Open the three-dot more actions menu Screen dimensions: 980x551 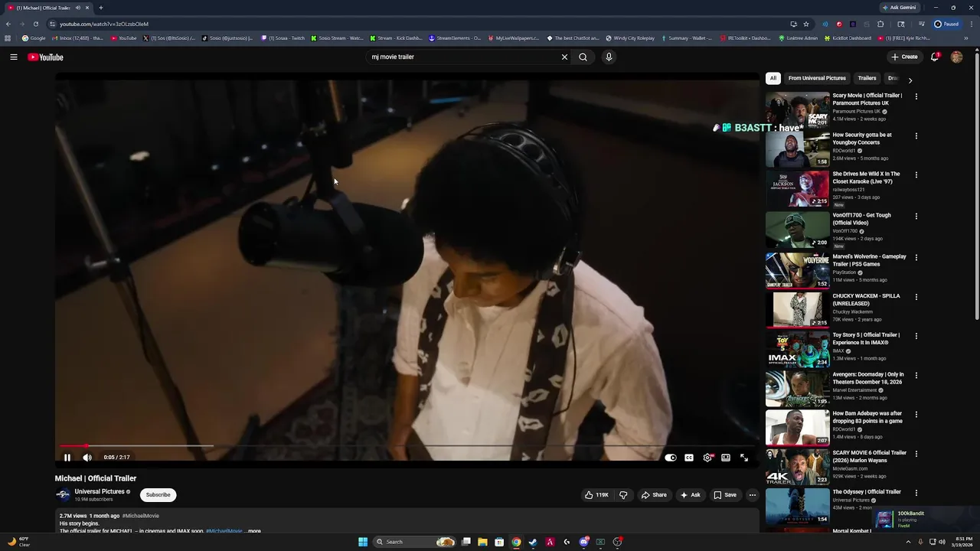[x=752, y=495]
